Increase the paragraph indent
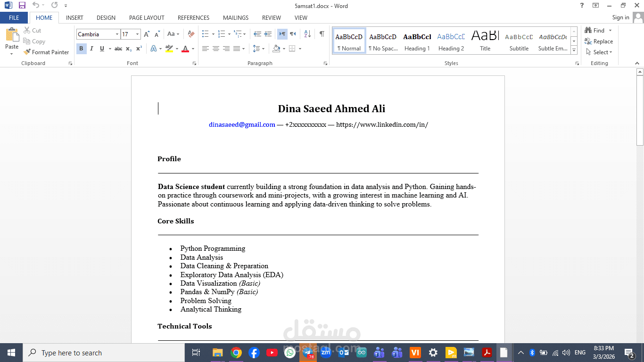This screenshot has height=362, width=644. 268,34
